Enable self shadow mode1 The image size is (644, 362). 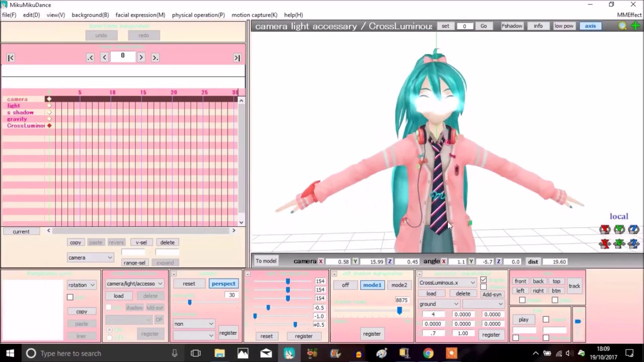(x=372, y=285)
